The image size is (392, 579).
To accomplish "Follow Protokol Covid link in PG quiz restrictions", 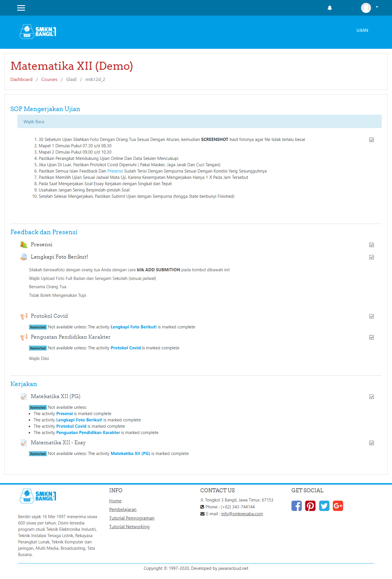I will coord(71,426).
